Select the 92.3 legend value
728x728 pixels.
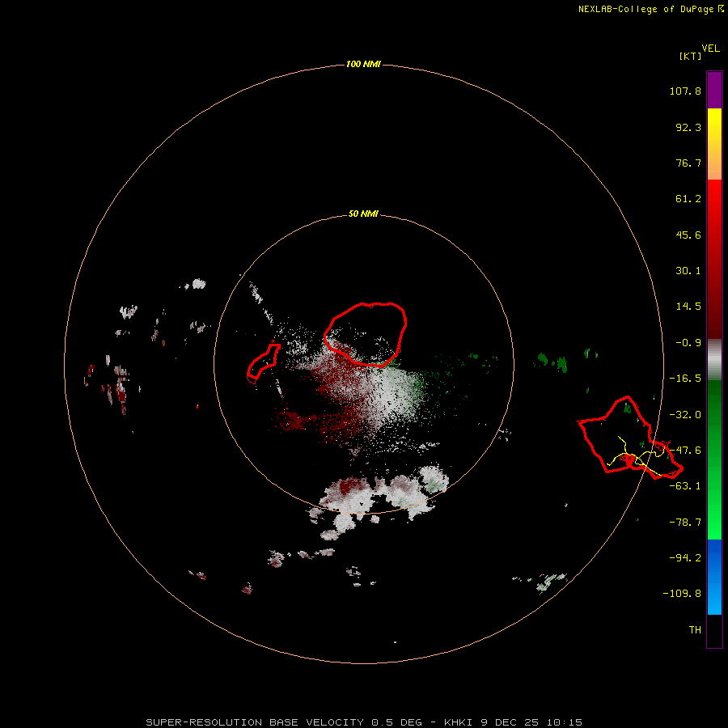click(x=688, y=127)
